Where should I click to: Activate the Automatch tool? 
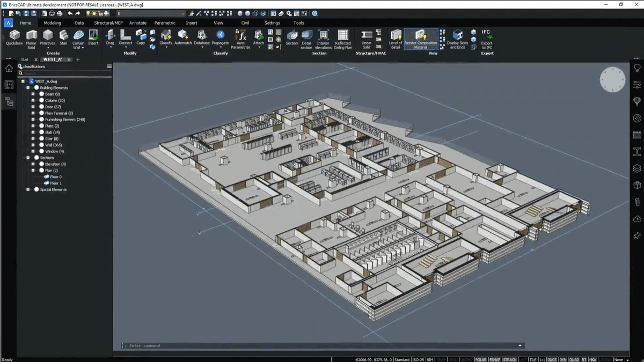[183, 36]
